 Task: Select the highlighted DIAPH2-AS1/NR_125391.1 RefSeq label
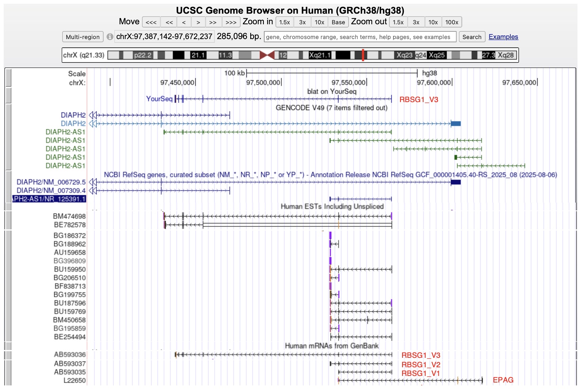(49, 199)
